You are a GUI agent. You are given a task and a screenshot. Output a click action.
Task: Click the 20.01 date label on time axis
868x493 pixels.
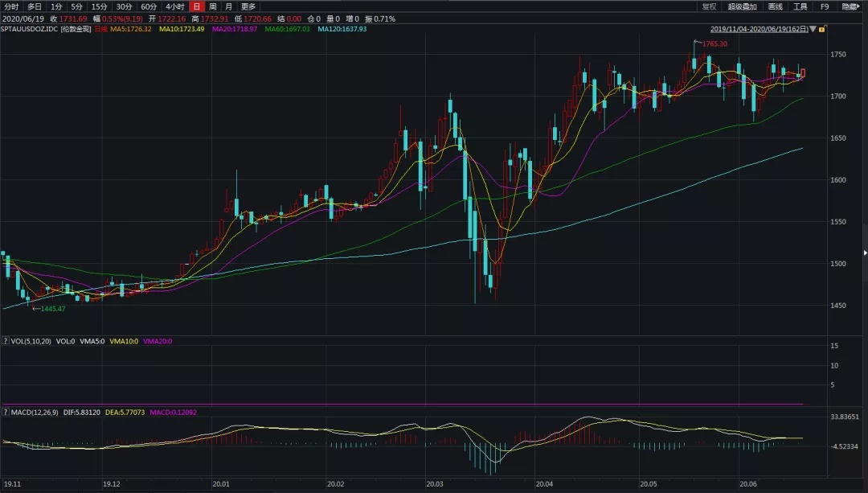[221, 484]
